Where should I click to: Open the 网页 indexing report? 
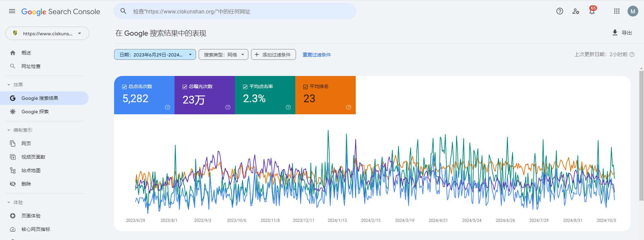coord(44,144)
